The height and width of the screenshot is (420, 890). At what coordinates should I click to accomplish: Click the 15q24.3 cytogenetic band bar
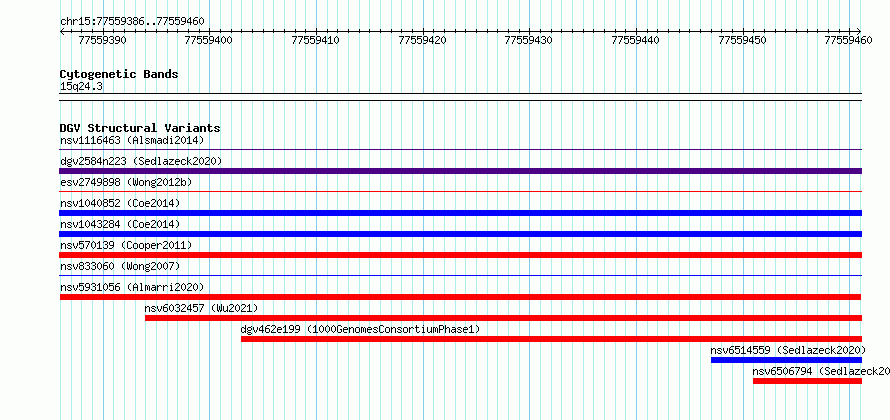pyautogui.click(x=460, y=97)
